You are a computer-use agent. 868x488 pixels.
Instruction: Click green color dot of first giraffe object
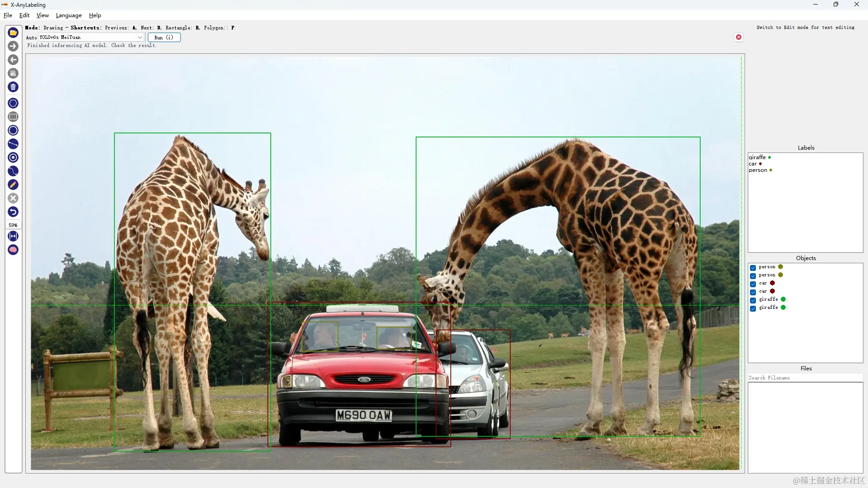click(783, 299)
